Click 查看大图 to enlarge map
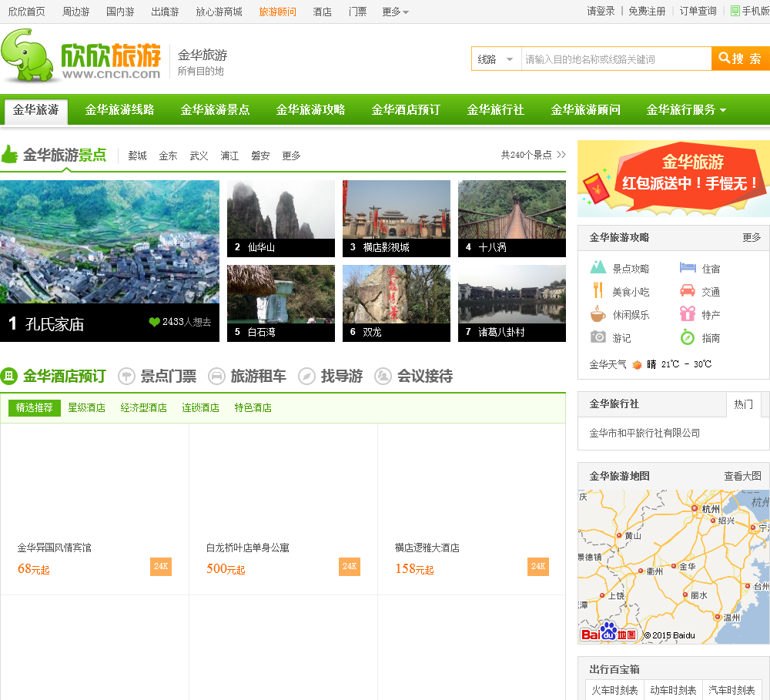 (742, 476)
